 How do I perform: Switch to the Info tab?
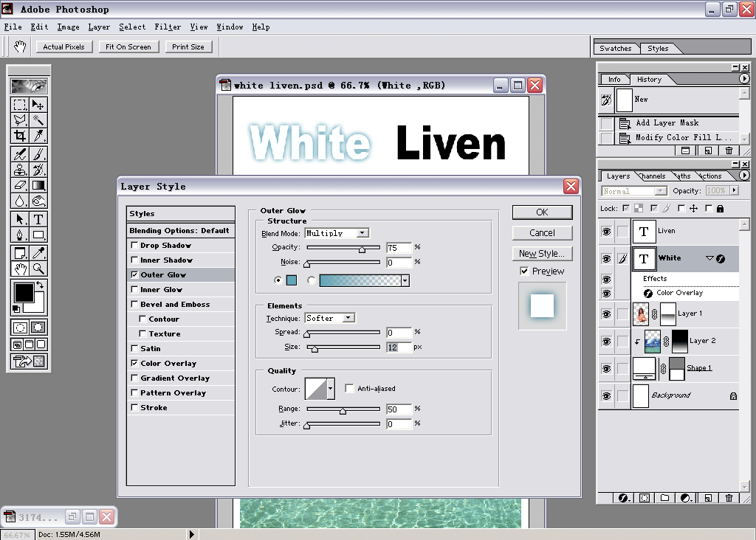point(614,80)
